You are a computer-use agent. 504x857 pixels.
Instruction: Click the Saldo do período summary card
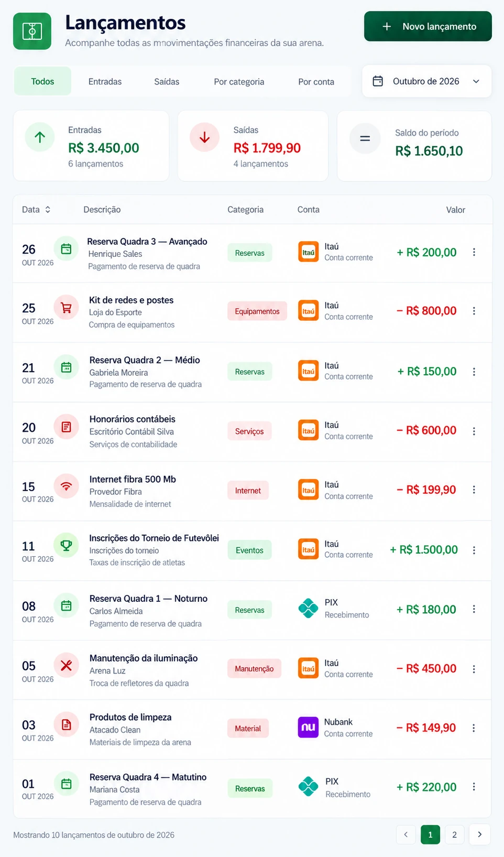pos(414,146)
